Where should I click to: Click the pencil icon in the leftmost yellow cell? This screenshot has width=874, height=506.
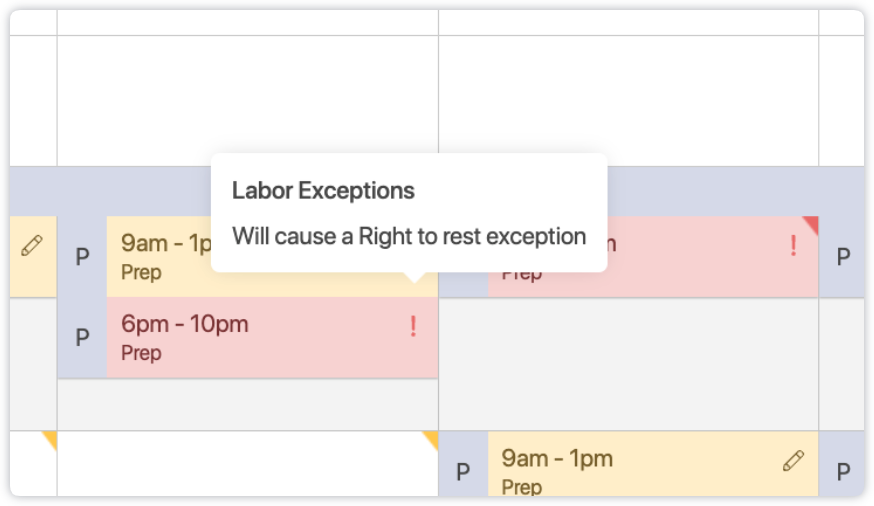(x=32, y=245)
